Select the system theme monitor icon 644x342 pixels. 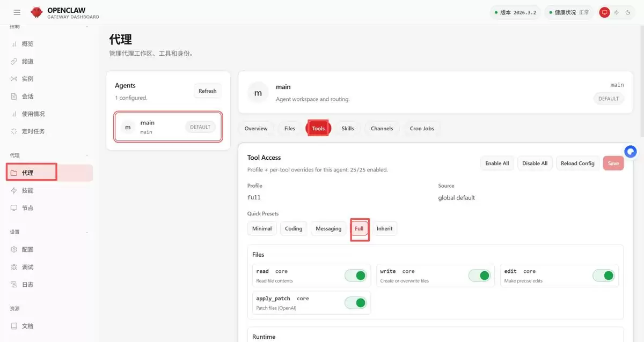605,12
